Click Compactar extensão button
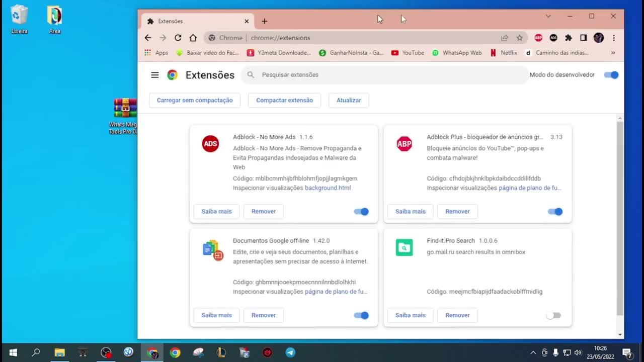This screenshot has width=644, height=362. pos(284,100)
